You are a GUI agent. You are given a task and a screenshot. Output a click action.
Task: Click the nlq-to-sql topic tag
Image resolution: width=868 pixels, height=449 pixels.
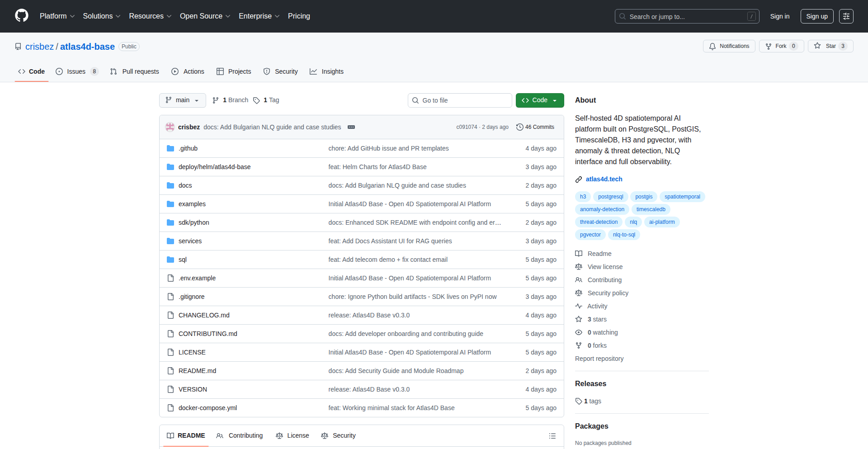[x=624, y=235]
